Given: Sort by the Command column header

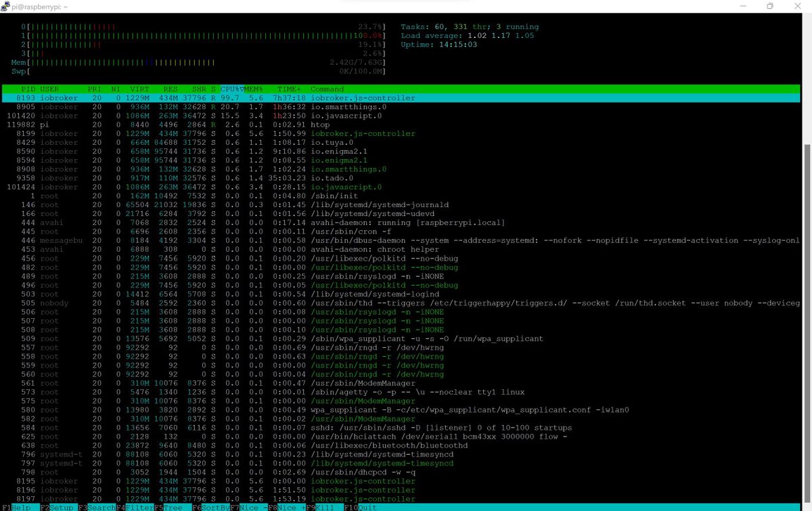Looking at the screenshot, I should point(328,89).
